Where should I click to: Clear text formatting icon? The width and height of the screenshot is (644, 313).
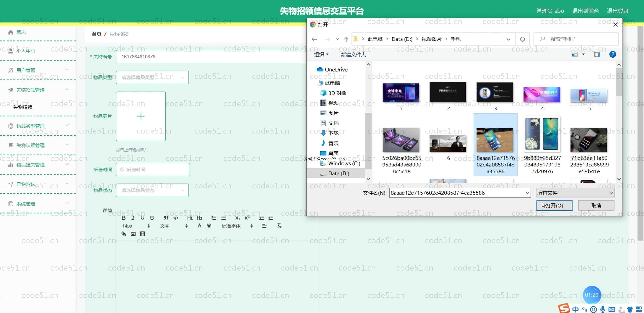[x=279, y=226]
